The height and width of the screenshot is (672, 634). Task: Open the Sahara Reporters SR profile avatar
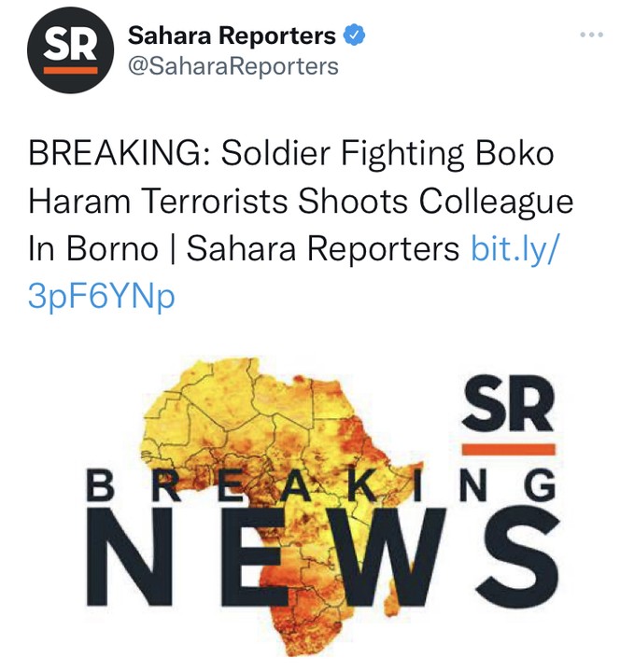tap(71, 49)
